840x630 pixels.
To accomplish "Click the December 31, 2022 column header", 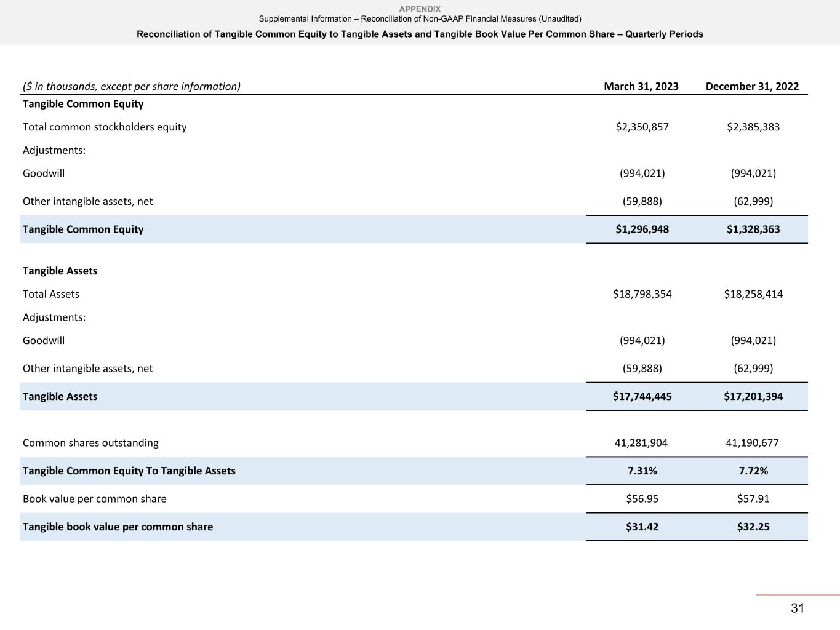I will (x=752, y=86).
